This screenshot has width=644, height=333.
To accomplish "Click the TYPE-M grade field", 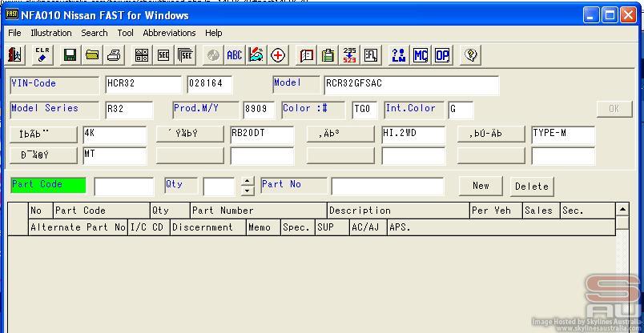I will (x=563, y=134).
